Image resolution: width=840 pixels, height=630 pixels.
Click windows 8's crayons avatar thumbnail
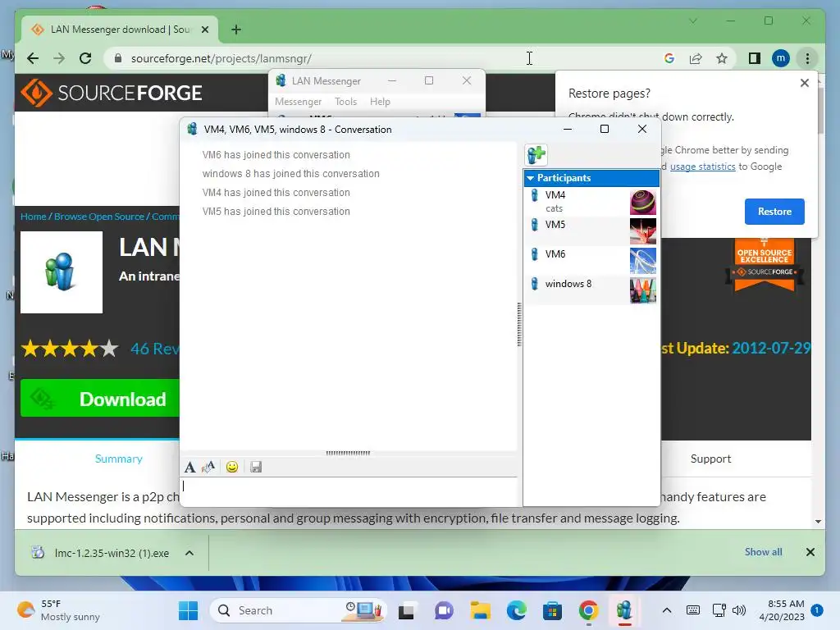(x=643, y=290)
